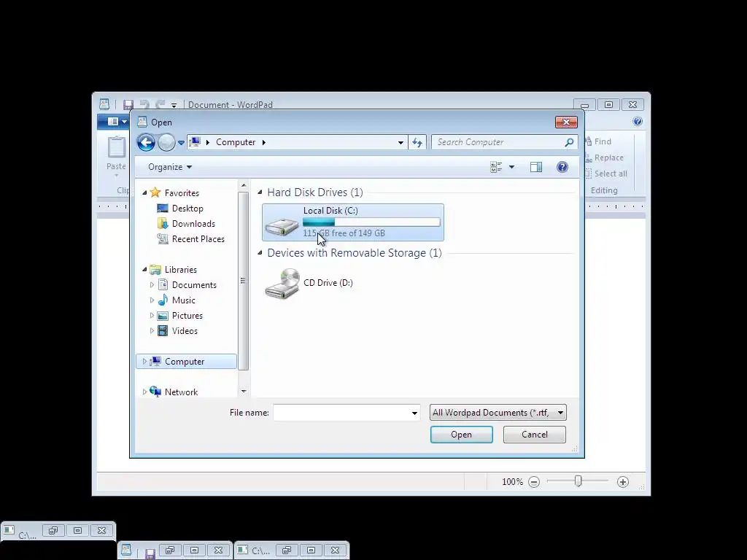The image size is (747, 560).
Task: Expand the Documents library
Action: tap(152, 285)
